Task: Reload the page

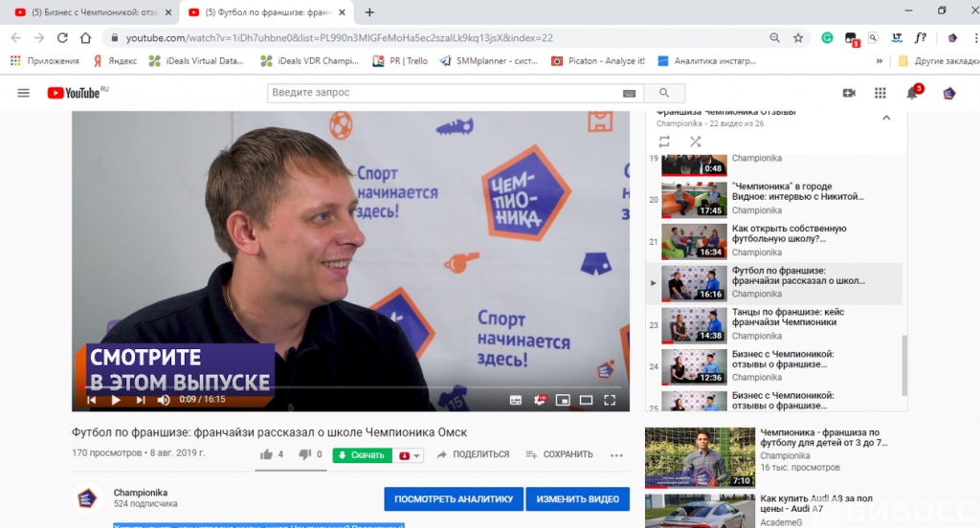Action: click(62, 37)
